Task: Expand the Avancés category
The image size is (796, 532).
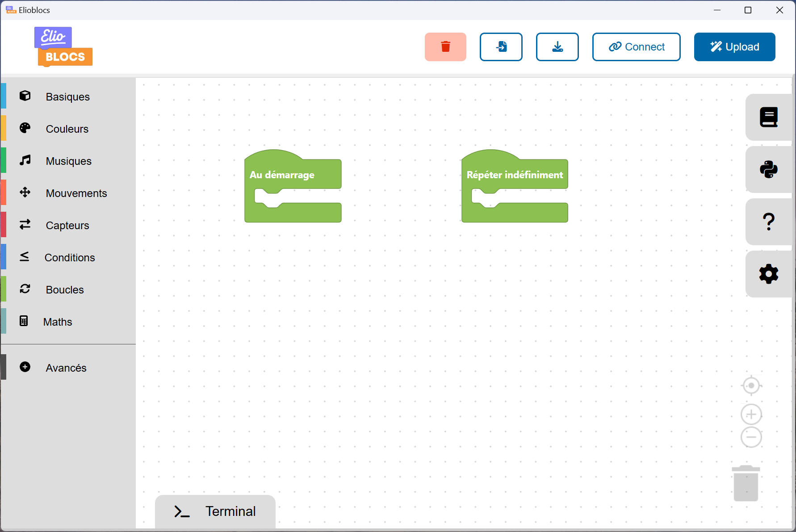Action: click(66, 368)
